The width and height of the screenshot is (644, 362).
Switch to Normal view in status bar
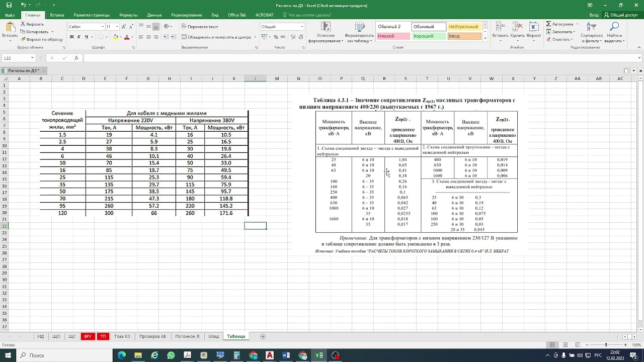point(552,345)
